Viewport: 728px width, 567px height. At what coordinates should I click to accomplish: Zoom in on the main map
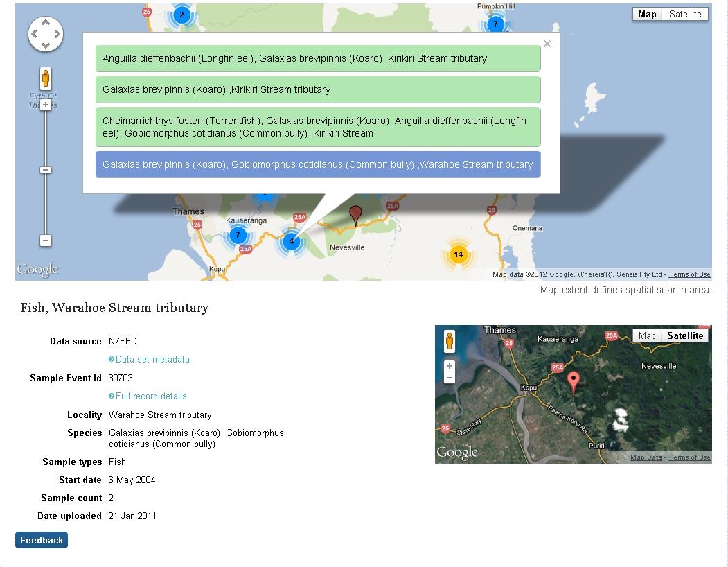(x=46, y=105)
